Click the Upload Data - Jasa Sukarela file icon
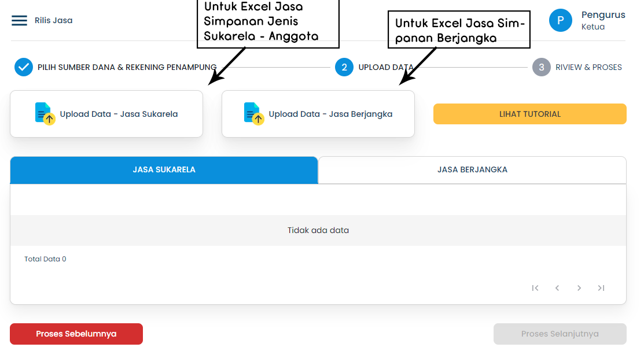The height and width of the screenshot is (362, 644). tap(44, 113)
